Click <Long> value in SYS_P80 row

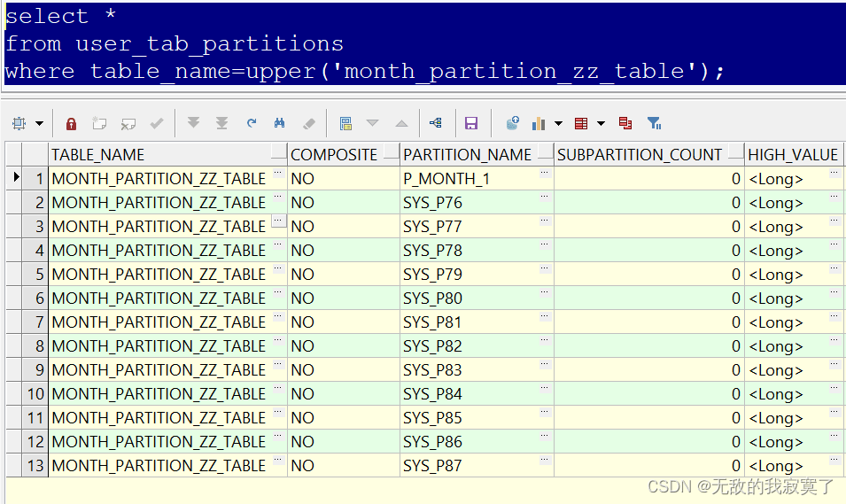pyautogui.click(x=776, y=299)
